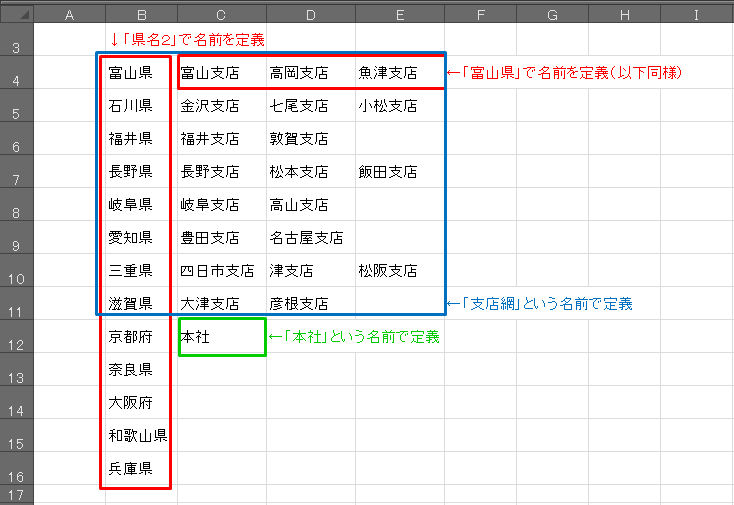Select row 5 header
The width and height of the screenshot is (734, 505).
click(x=17, y=105)
